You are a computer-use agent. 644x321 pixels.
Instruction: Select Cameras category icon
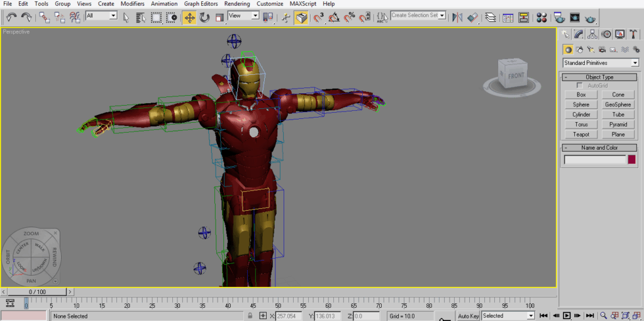click(x=602, y=50)
